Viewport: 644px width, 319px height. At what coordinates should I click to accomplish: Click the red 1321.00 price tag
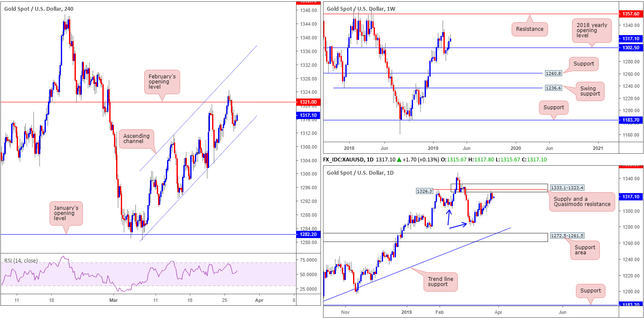coord(308,102)
